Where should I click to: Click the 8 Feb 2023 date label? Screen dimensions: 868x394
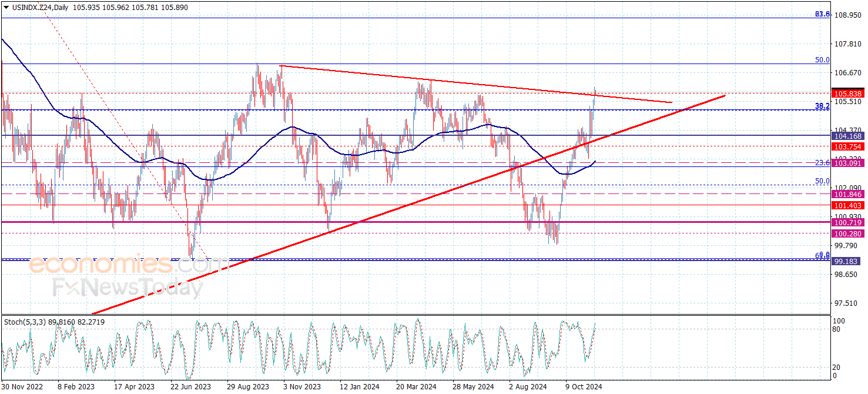76,387
